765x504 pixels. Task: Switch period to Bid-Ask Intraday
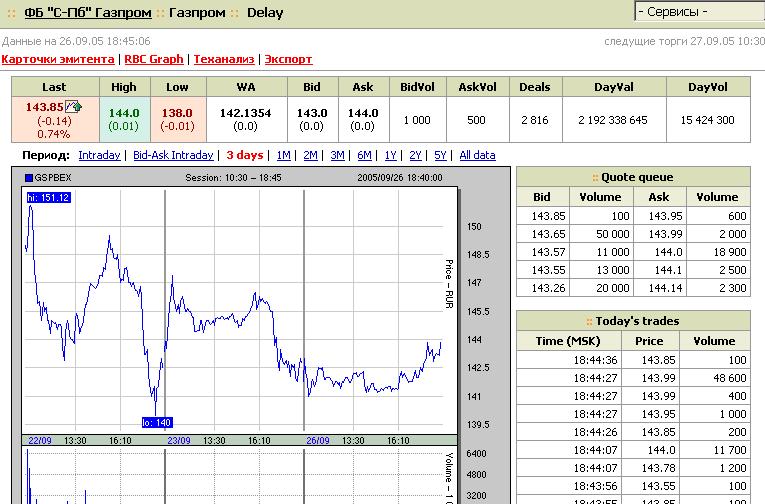pos(173,155)
